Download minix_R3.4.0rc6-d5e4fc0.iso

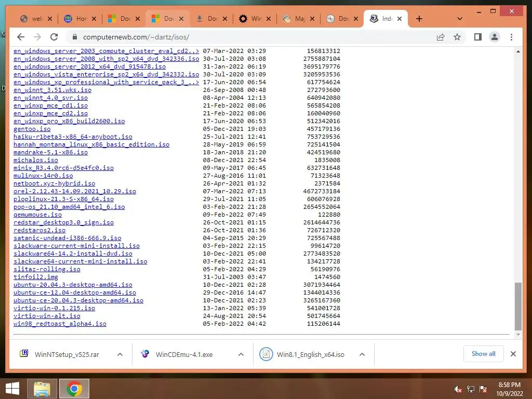click(x=63, y=168)
